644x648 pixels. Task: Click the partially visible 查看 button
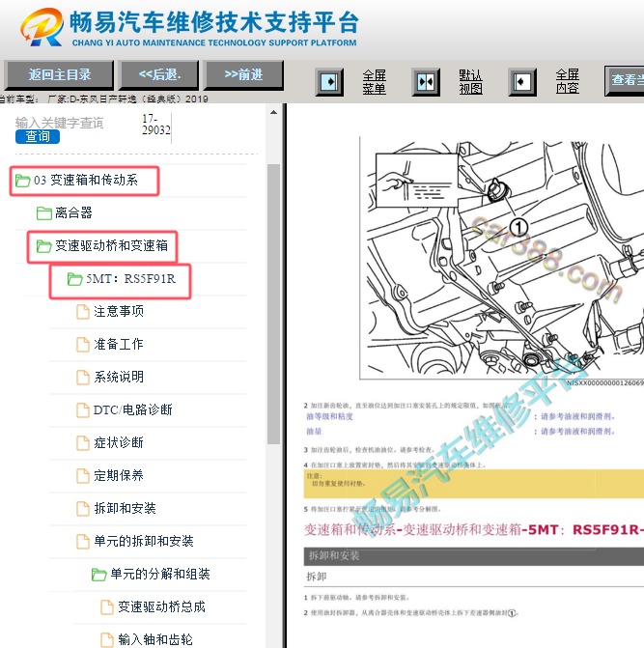click(x=625, y=80)
